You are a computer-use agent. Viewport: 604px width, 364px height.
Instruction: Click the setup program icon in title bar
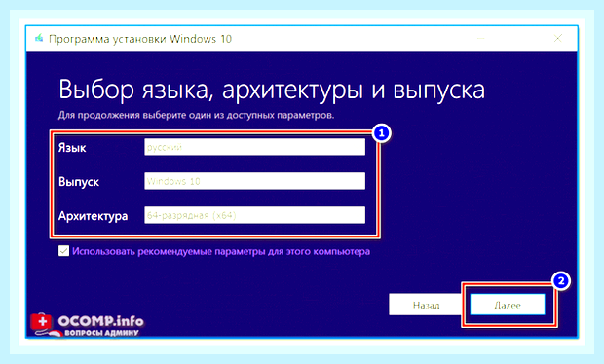[39, 39]
